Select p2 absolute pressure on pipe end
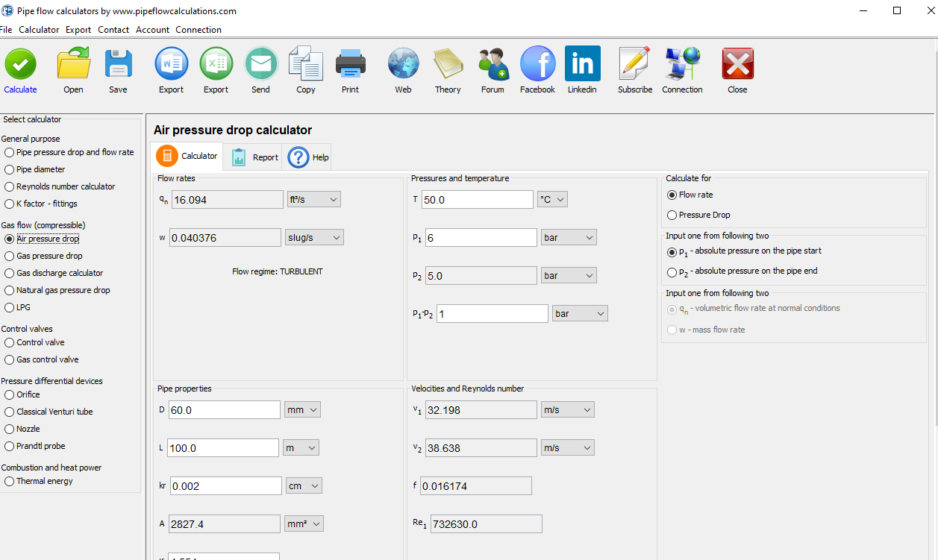This screenshot has height=560, width=938. click(x=672, y=271)
